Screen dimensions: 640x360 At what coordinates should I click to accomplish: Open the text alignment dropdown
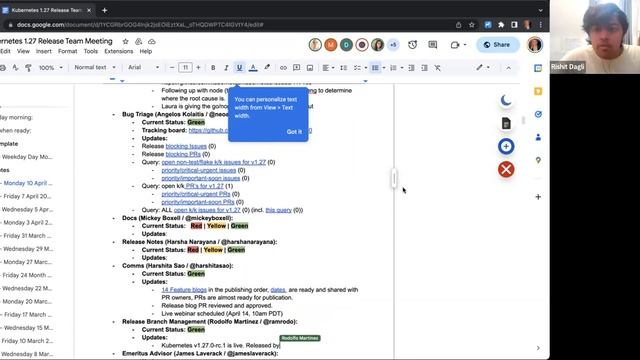tap(328, 68)
